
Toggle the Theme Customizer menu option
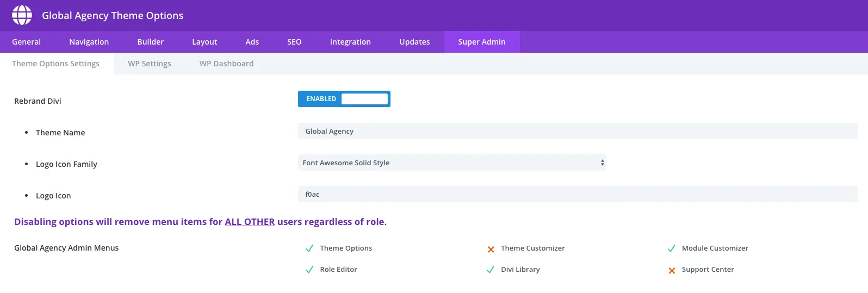[x=491, y=249]
